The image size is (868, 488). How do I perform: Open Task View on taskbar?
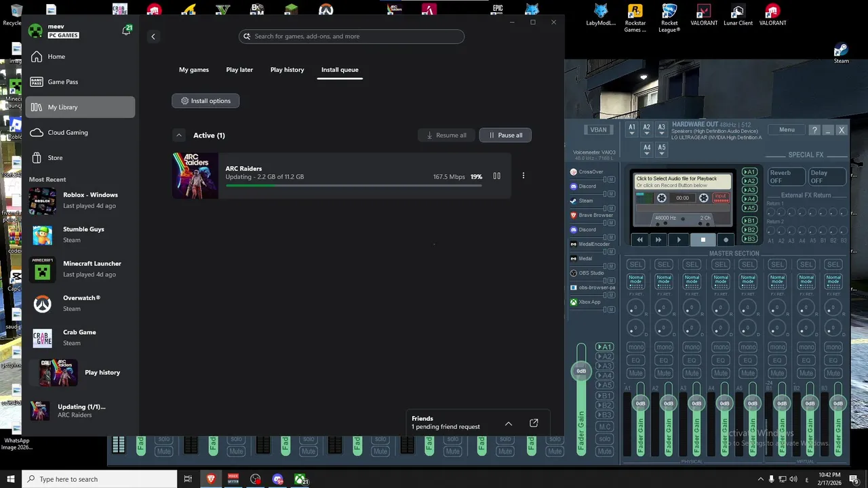188,479
